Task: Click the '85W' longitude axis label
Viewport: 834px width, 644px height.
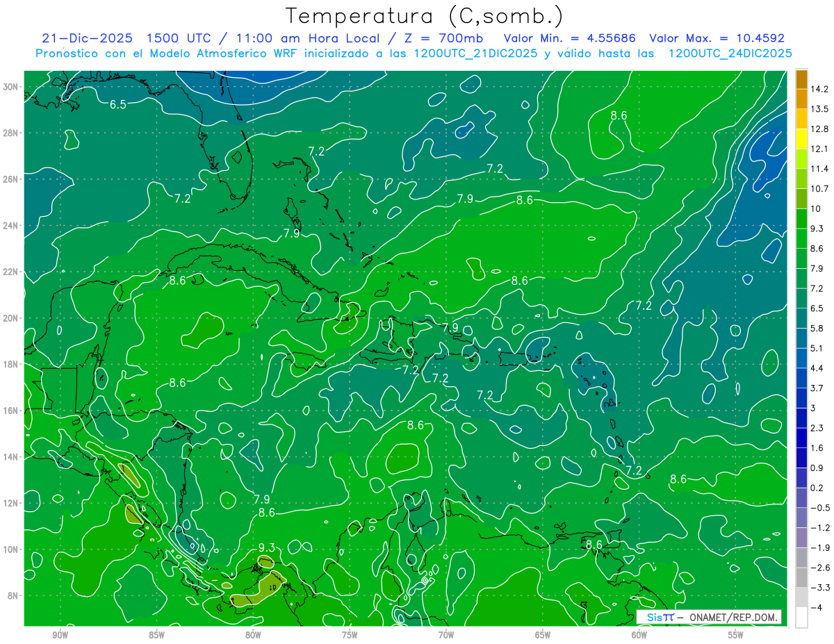Action: tap(156, 635)
